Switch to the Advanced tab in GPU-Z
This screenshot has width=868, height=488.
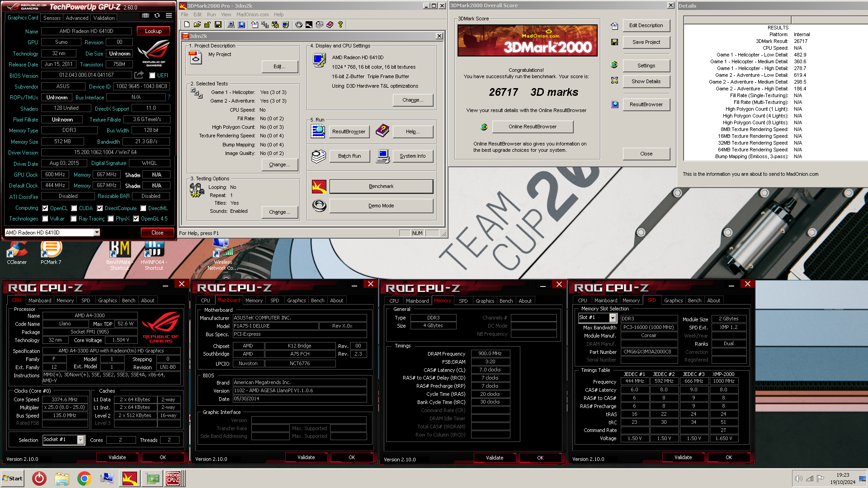[x=77, y=18]
